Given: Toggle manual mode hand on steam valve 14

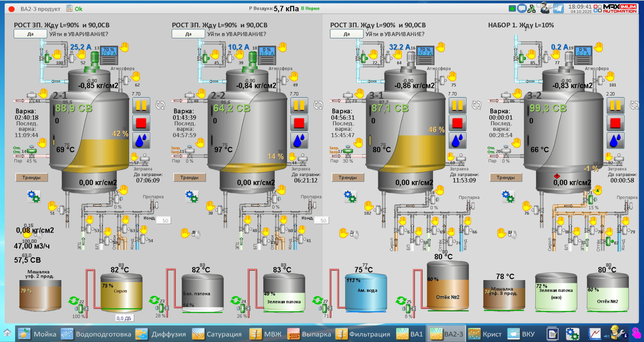Looking at the screenshot, I should 42,143.
